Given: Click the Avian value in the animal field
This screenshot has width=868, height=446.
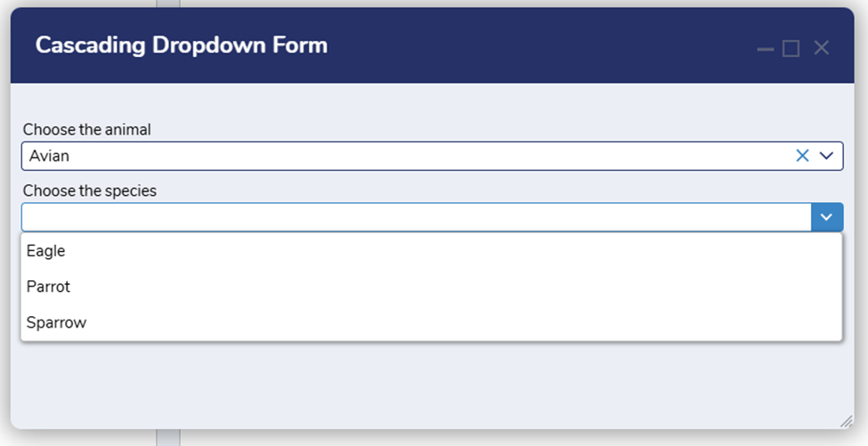Looking at the screenshot, I should click(49, 156).
